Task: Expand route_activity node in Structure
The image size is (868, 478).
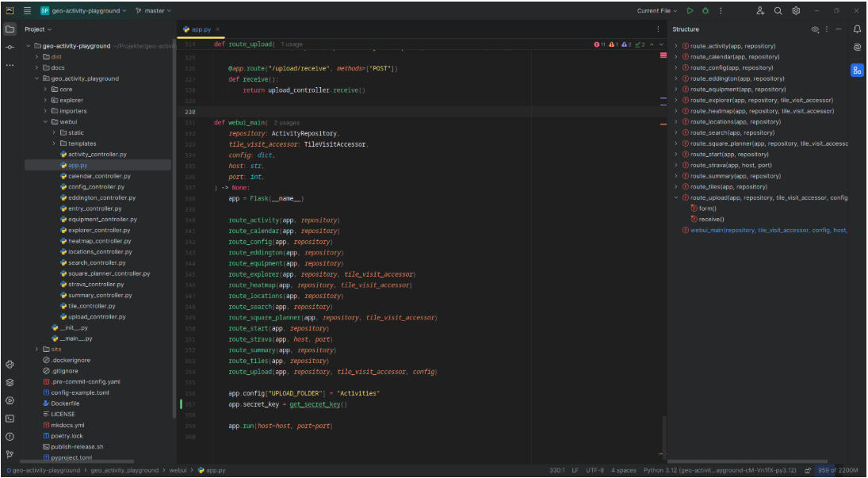Action: 676,46
